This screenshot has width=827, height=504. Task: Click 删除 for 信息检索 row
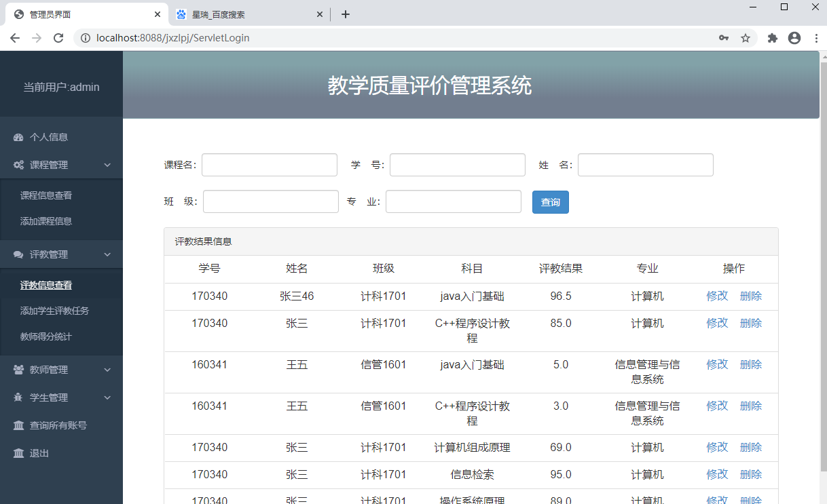[751, 474]
